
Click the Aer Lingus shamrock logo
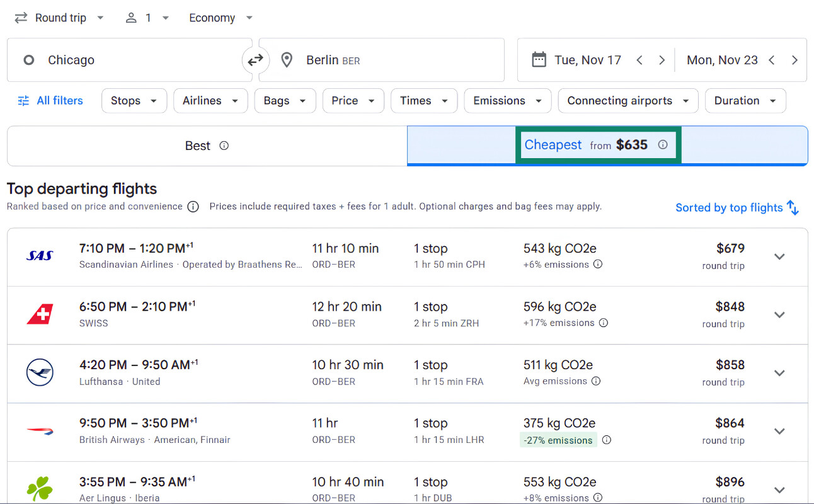pos(40,489)
